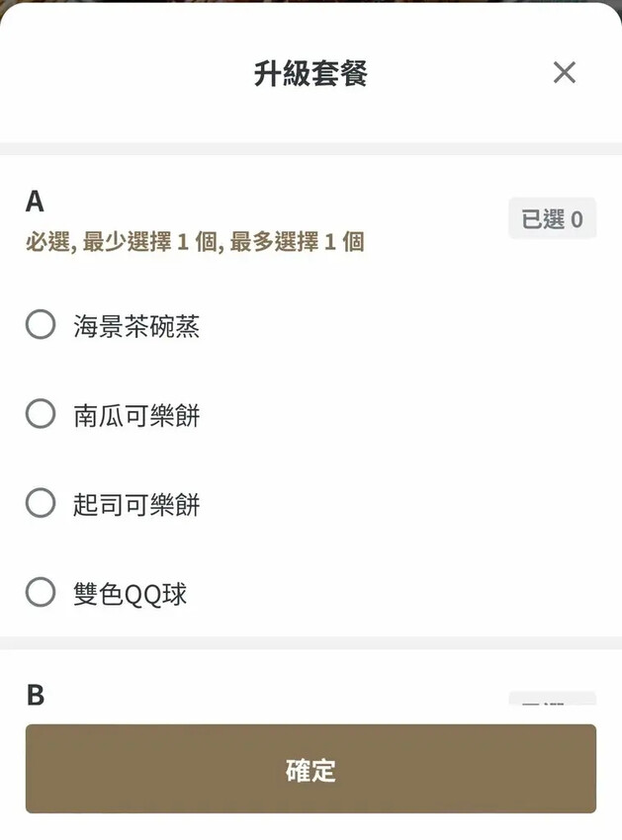
Task: Pick the 起司可樂餅 radio option circle
Action: click(x=41, y=504)
